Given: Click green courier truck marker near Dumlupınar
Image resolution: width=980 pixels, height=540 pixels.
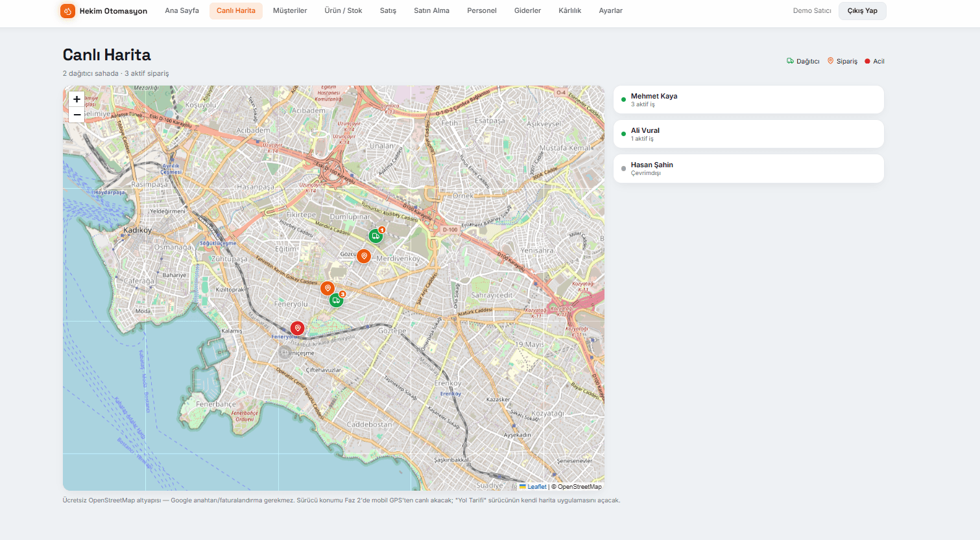Looking at the screenshot, I should click(x=376, y=236).
